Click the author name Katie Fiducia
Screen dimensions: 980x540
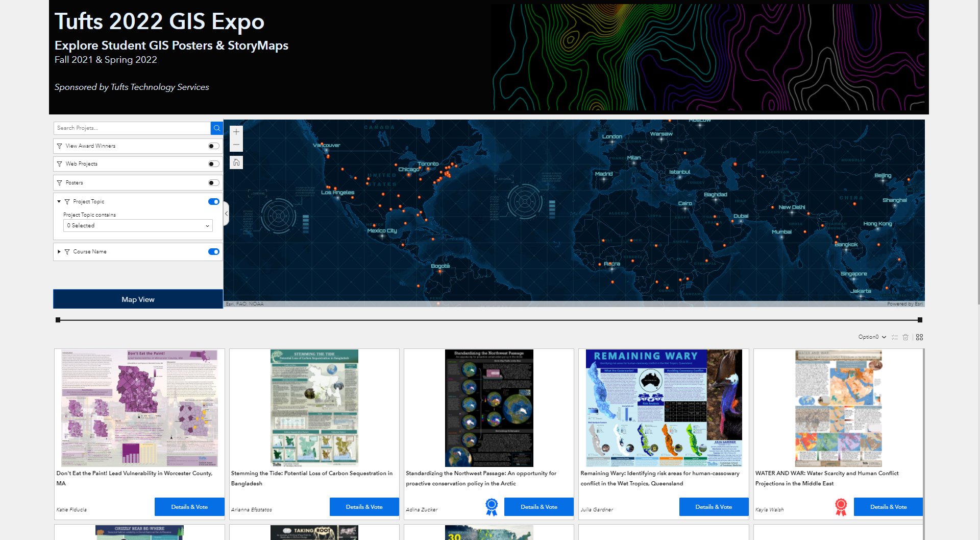pyautogui.click(x=71, y=510)
